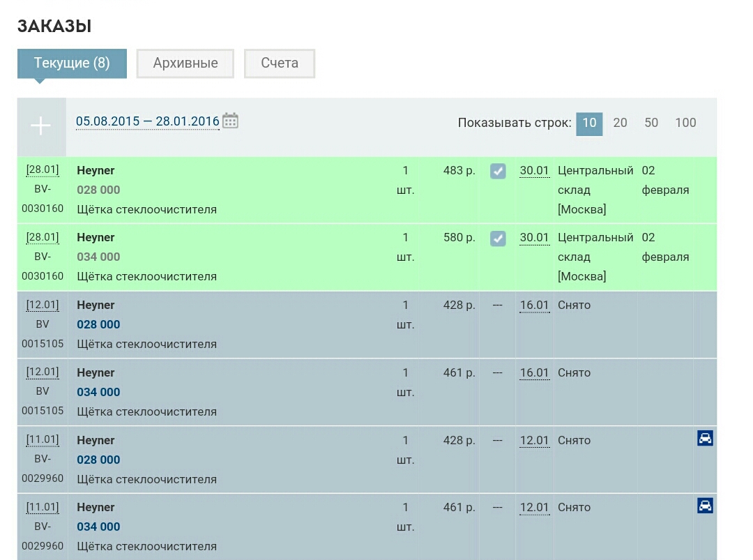753x560 pixels.
Task: Click [11.01] date of the 428 р. order
Action: click(43, 440)
